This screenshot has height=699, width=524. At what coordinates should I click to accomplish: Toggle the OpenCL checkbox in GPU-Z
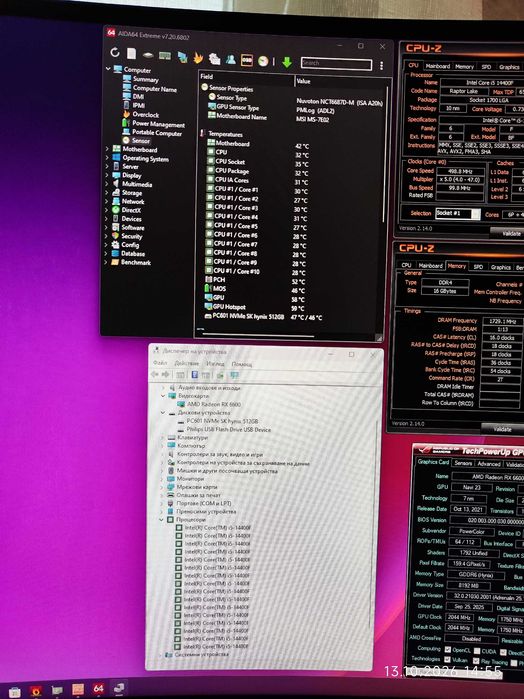(x=447, y=650)
